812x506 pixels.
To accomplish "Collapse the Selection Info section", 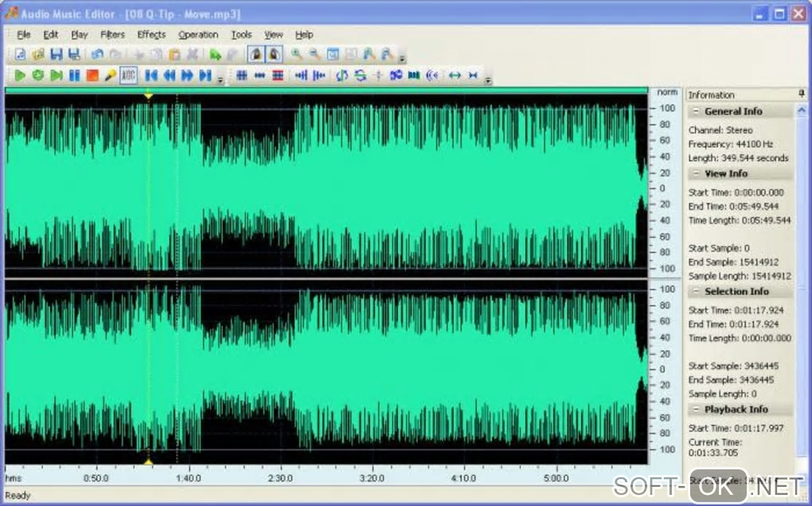I will (696, 291).
